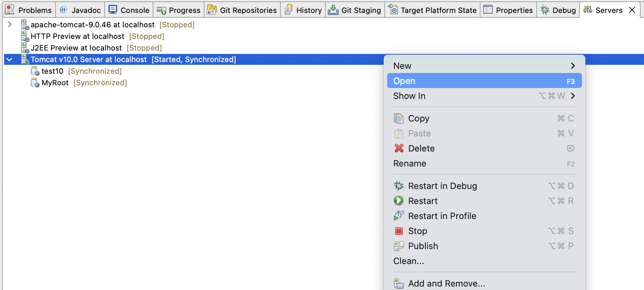Choose the Add and Remove... entry
This screenshot has height=290, width=644.
point(484,284)
